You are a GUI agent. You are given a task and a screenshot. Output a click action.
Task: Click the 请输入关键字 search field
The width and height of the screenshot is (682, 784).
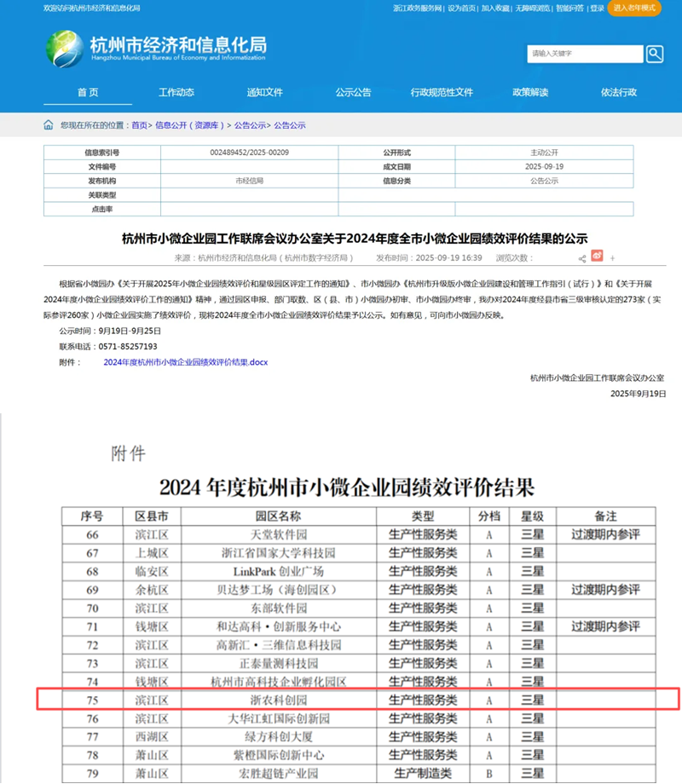(584, 55)
